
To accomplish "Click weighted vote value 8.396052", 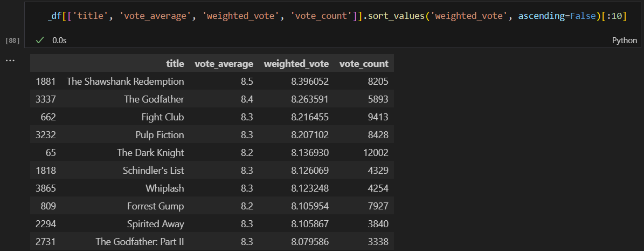I will coord(310,82).
